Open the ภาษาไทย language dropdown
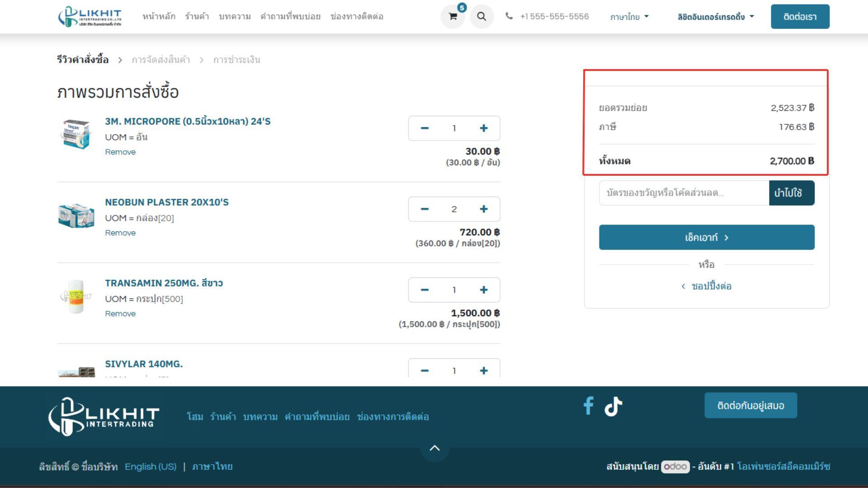The width and height of the screenshot is (868, 488). click(629, 17)
